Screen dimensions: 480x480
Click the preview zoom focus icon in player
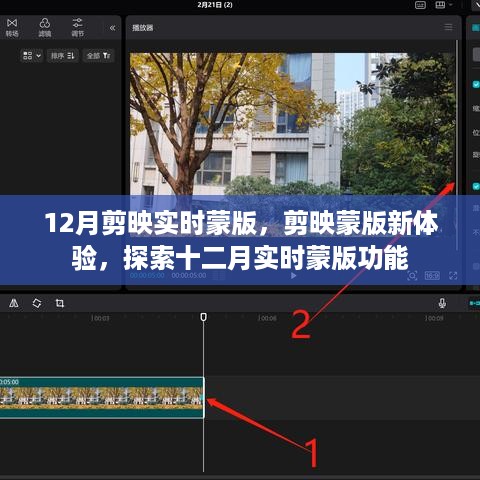pyautogui.click(x=412, y=276)
